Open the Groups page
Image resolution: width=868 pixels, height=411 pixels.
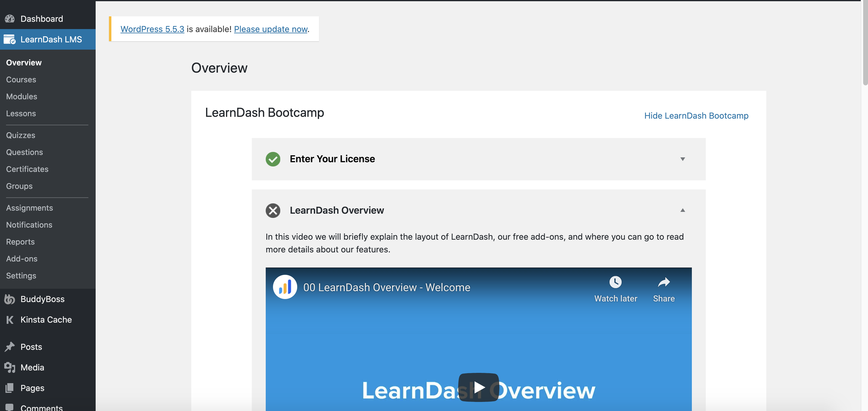pos(19,186)
